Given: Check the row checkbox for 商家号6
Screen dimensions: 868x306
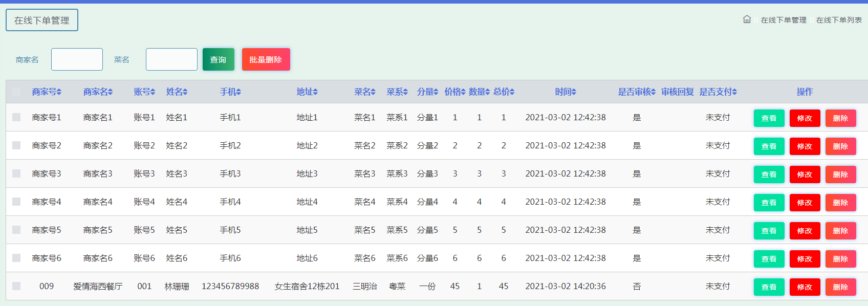Looking at the screenshot, I should click(x=16, y=258).
